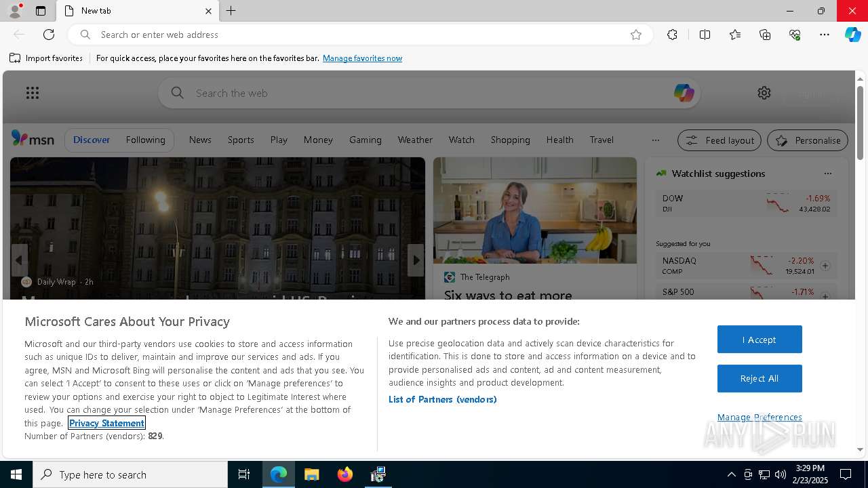Open List of Partners (vendors) link
Image resolution: width=868 pixels, height=488 pixels.
tap(443, 399)
